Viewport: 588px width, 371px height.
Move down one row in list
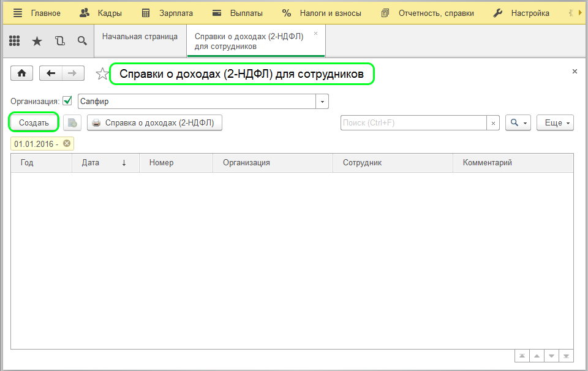[x=551, y=356]
